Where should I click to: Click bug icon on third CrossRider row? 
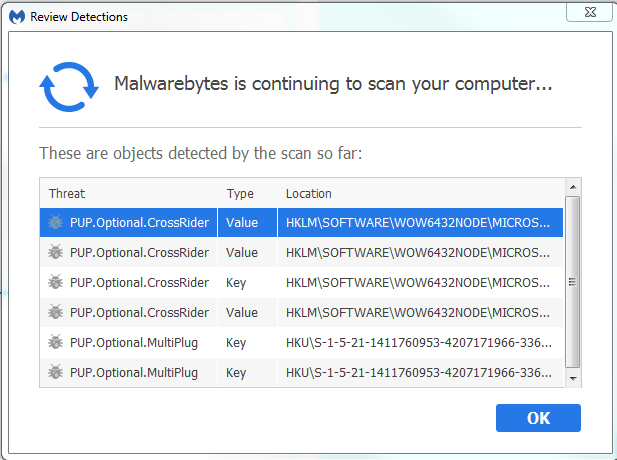click(55, 282)
